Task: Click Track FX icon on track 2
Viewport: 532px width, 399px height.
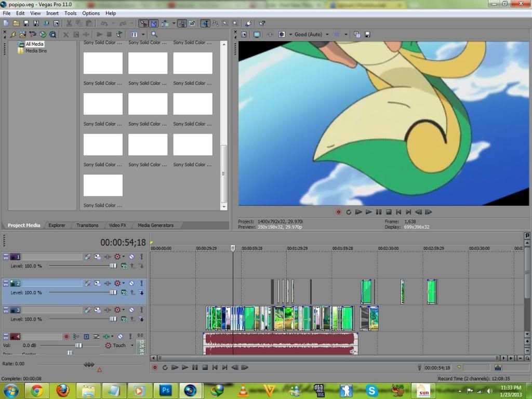Action: coord(108,283)
